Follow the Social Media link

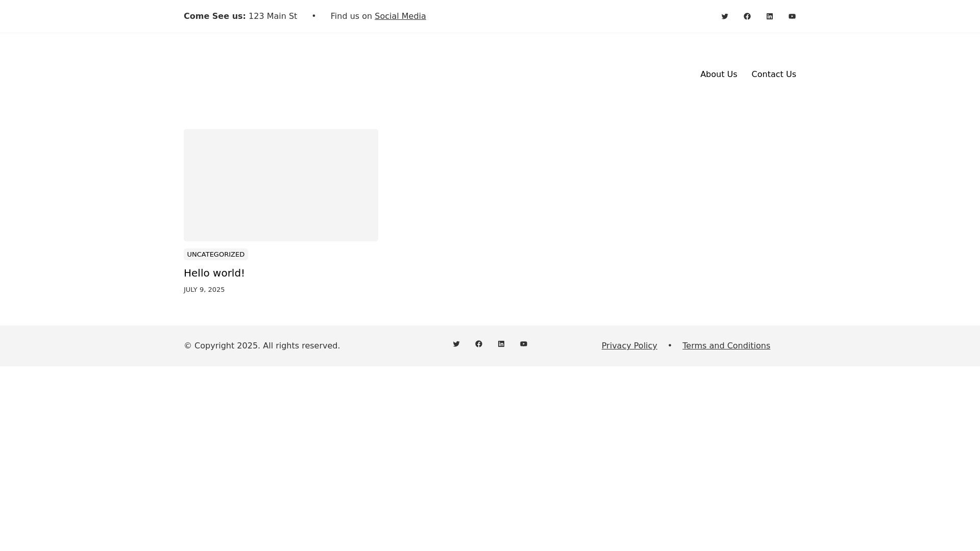coord(400,16)
